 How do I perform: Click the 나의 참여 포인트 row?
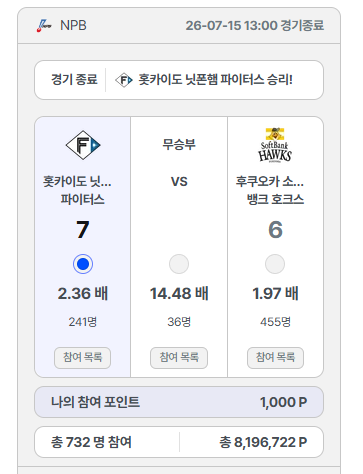[x=179, y=402]
